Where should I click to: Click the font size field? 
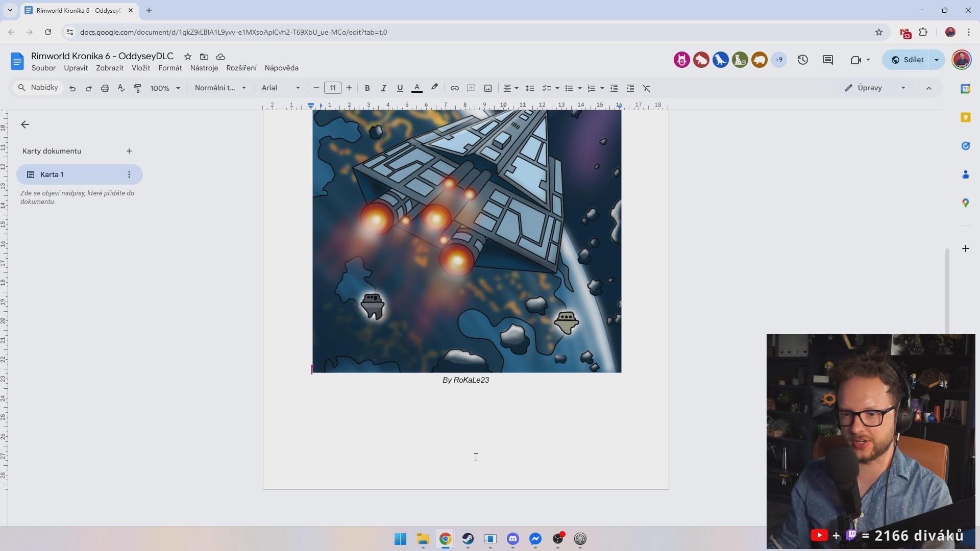tap(333, 88)
